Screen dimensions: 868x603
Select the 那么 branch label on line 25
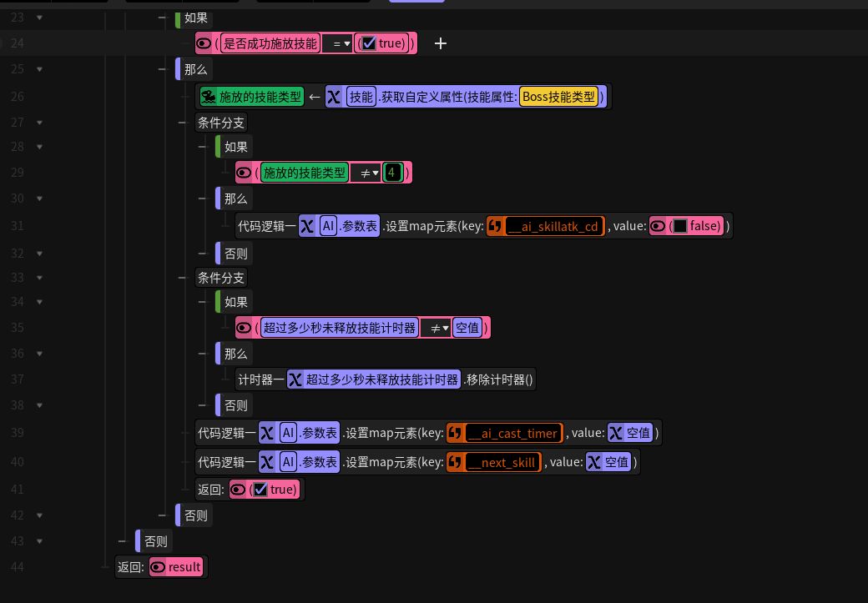coord(195,70)
